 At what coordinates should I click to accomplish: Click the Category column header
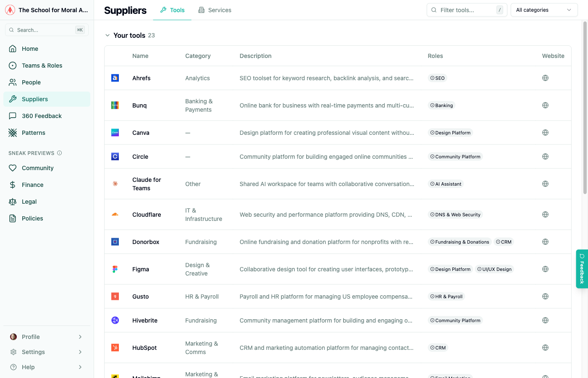coord(198,56)
